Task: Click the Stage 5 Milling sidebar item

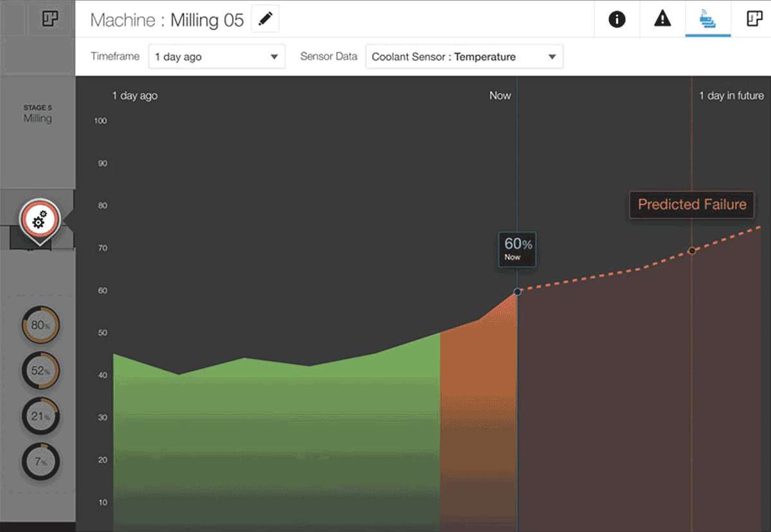Action: pos(38,114)
